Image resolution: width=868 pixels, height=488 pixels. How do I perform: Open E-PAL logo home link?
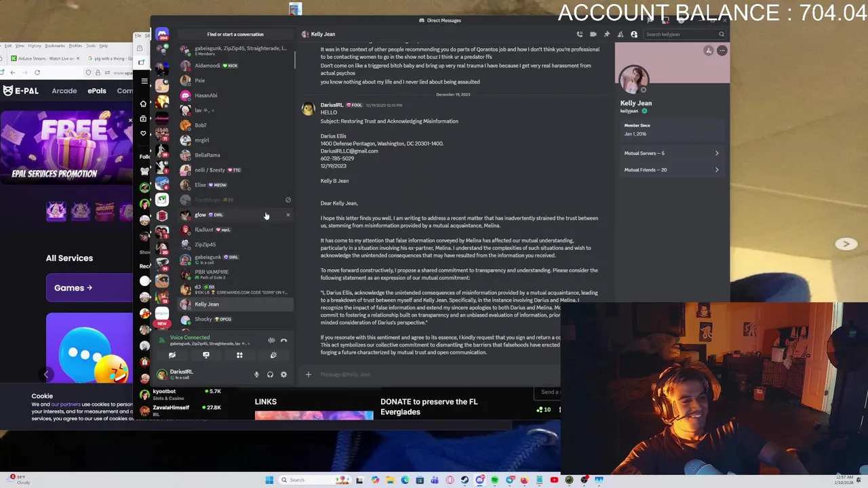pyautogui.click(x=20, y=91)
